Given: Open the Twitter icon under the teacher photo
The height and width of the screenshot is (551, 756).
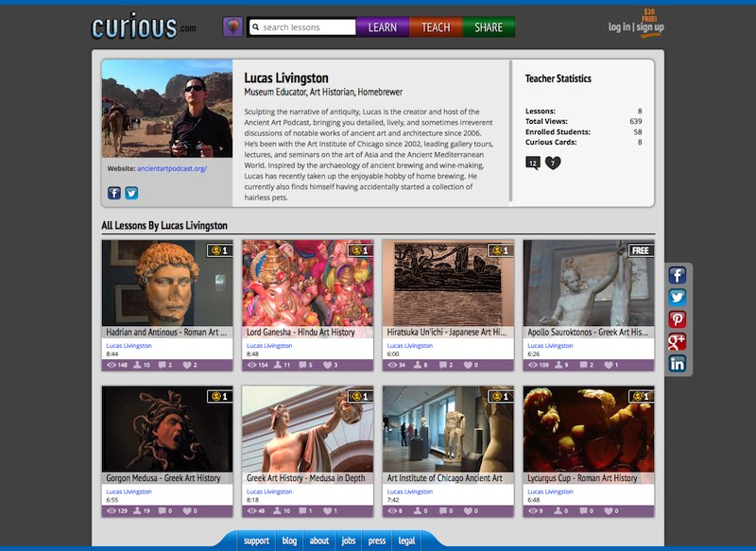Looking at the screenshot, I should click(x=131, y=193).
